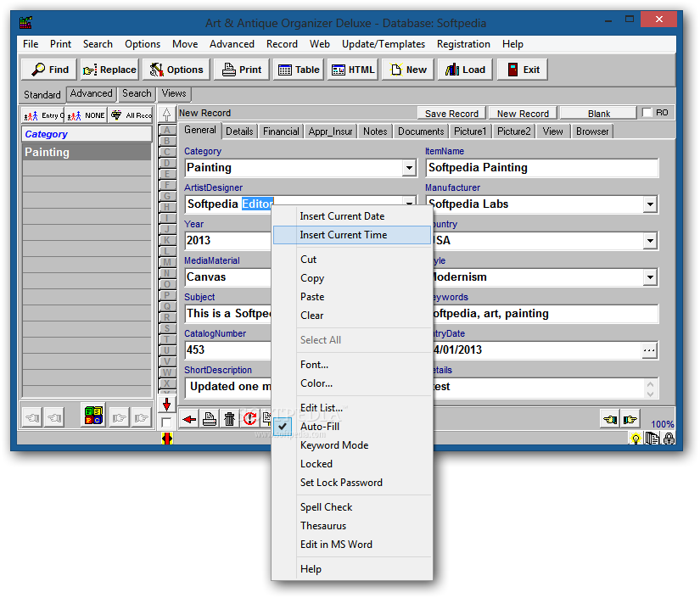The height and width of the screenshot is (598, 700).
Task: Select the Views tab in the left panel
Action: 174,93
